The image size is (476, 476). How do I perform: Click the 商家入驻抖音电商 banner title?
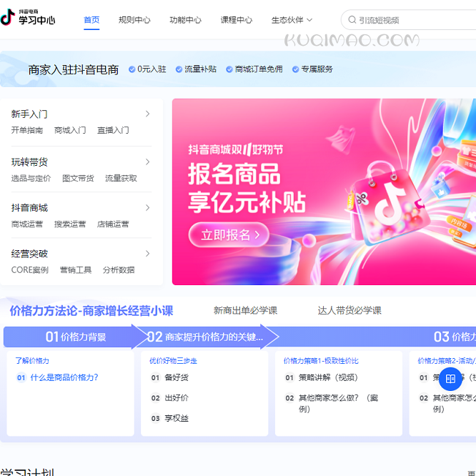pos(74,70)
